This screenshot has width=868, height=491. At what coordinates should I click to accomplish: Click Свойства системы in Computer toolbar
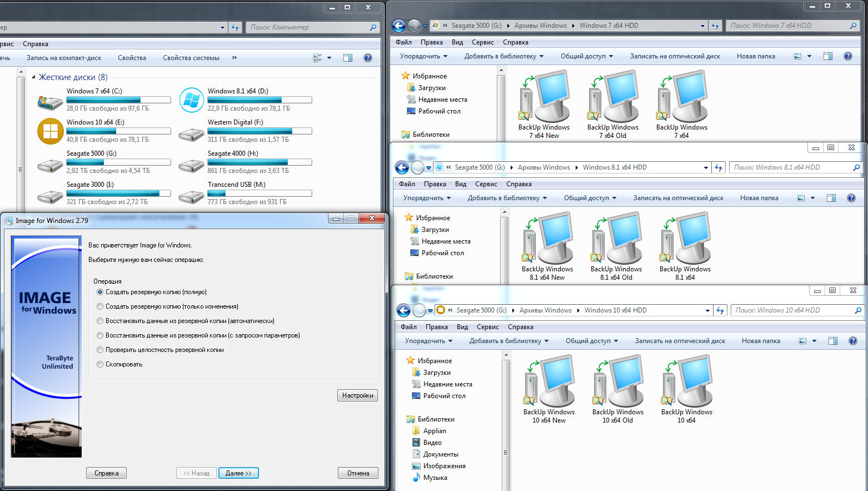click(x=191, y=58)
